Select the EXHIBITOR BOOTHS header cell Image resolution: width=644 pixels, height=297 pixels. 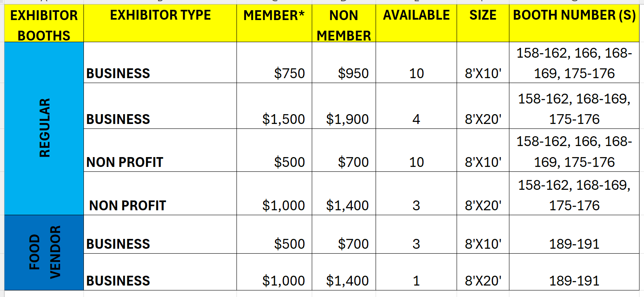(x=44, y=25)
